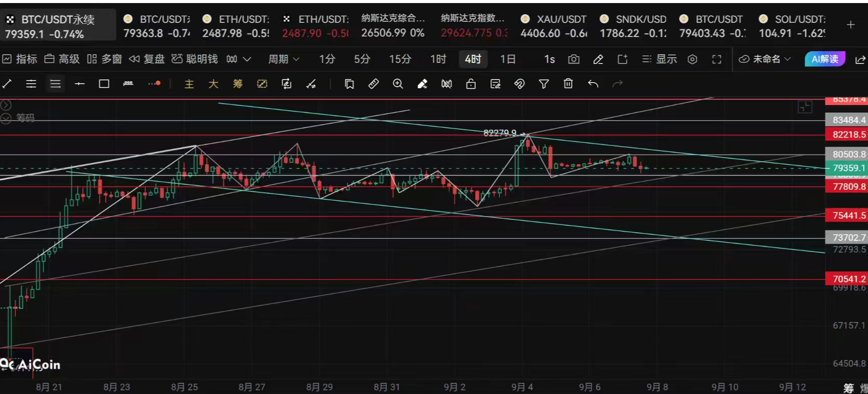The height and width of the screenshot is (394, 868).
Task: Select the trend line drawing tool
Action: coord(7,84)
